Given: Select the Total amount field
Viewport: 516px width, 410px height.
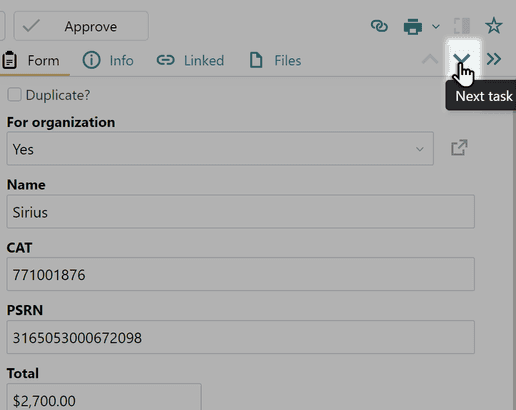Looking at the screenshot, I should click(104, 397).
